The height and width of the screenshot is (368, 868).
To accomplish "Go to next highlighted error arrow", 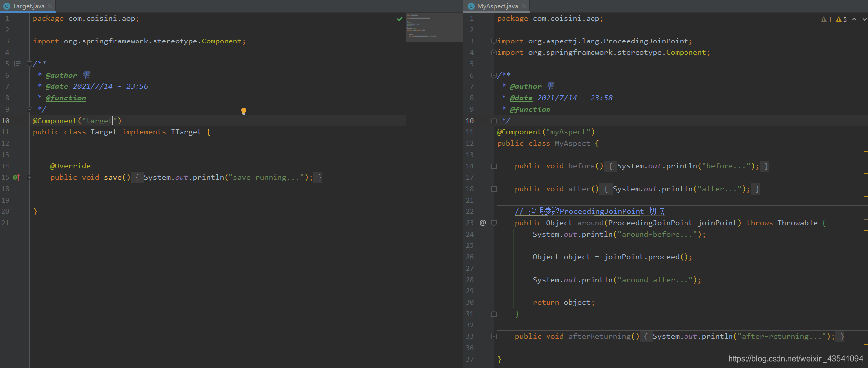I will point(864,19).
